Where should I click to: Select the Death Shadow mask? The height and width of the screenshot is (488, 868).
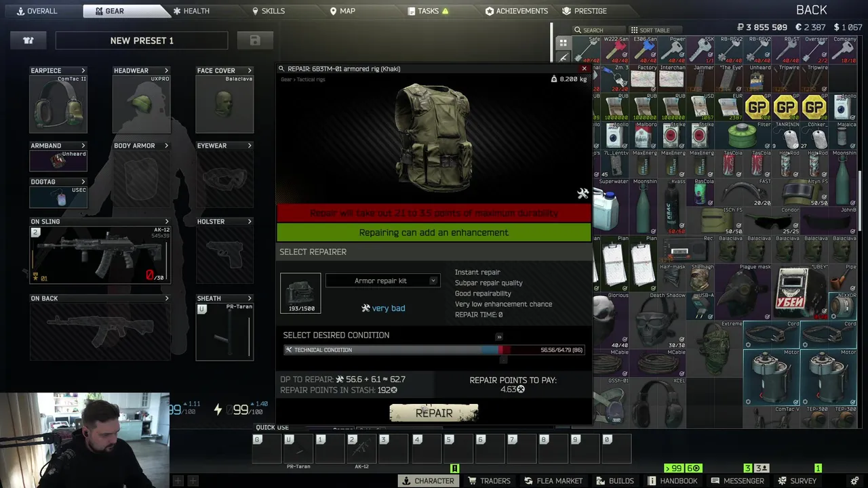click(x=658, y=320)
